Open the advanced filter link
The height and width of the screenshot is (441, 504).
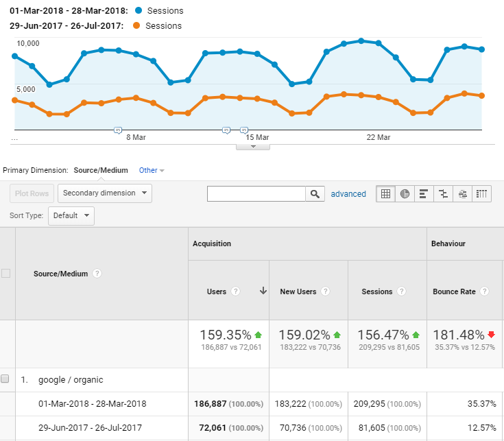(x=348, y=194)
